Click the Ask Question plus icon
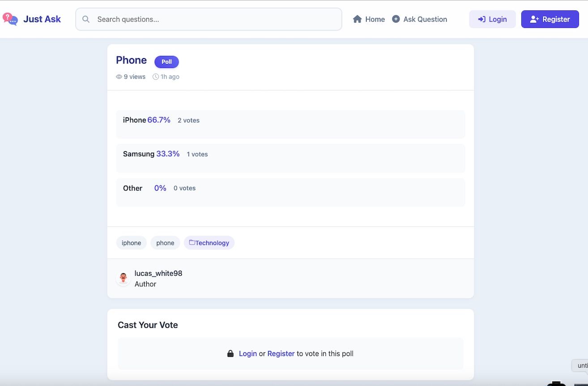This screenshot has width=588, height=386. (396, 19)
